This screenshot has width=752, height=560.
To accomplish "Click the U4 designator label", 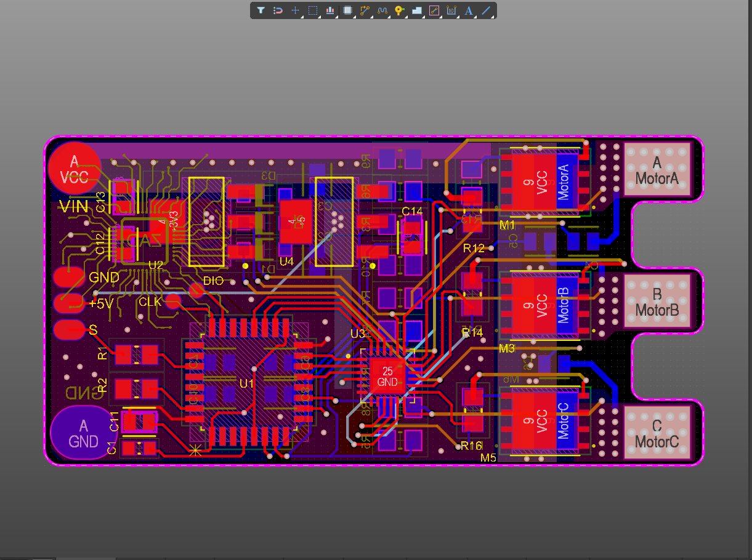I will click(x=286, y=262).
